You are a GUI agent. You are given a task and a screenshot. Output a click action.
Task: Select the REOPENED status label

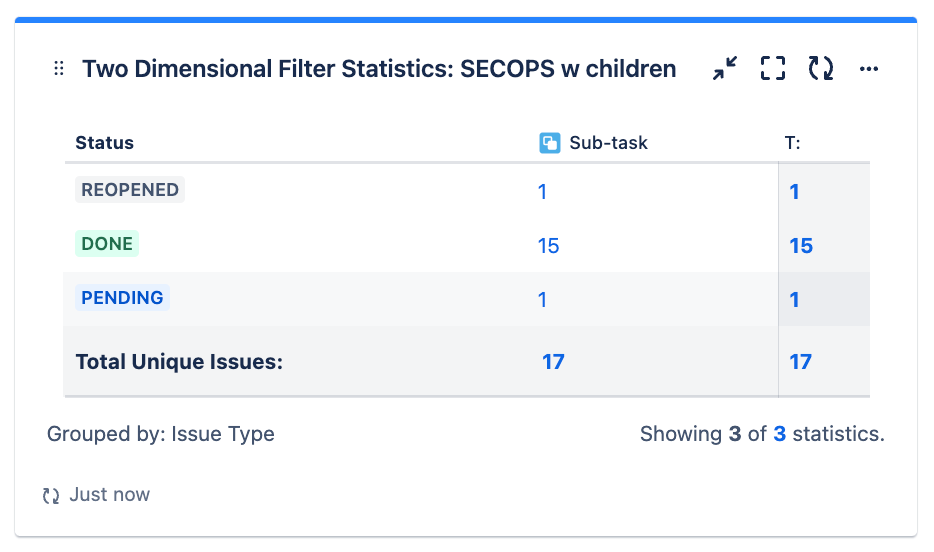point(130,190)
